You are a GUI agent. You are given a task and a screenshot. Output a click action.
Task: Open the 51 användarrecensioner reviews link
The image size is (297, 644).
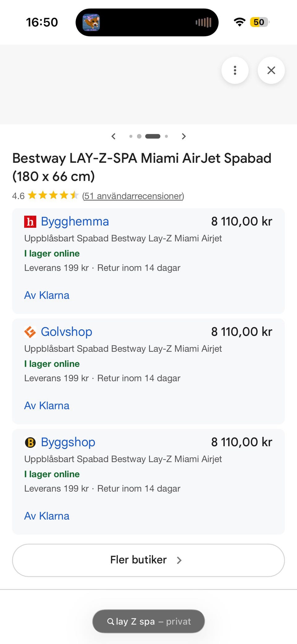click(x=133, y=196)
